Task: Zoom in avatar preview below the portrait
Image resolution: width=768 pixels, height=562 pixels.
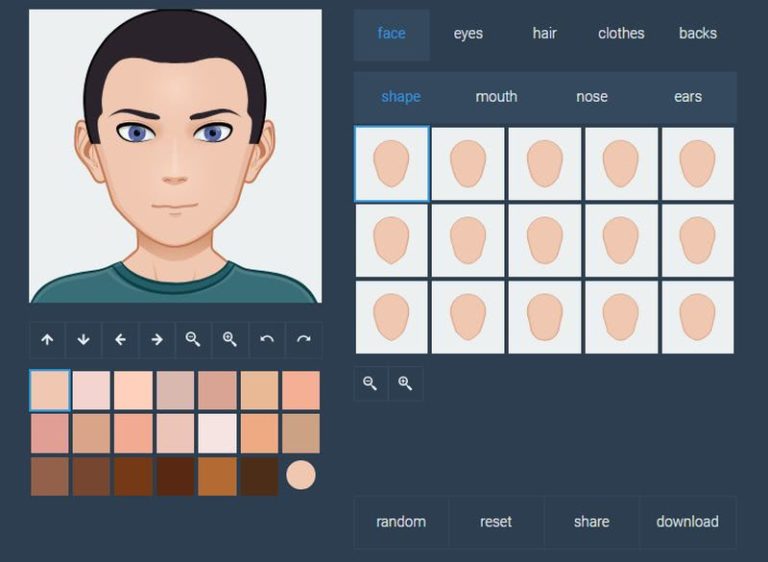Action: tap(230, 340)
